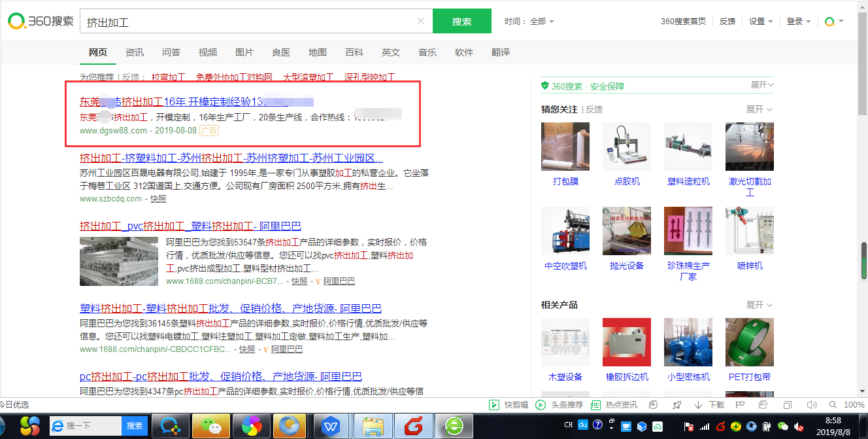Open the file explorer folder in taskbar
This screenshot has width=868, height=439.
(x=373, y=426)
